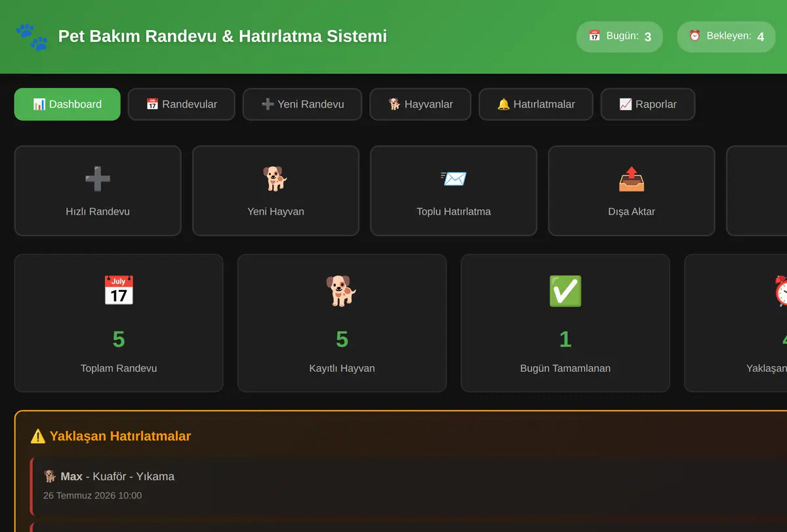Click the warning icon beside Yaklaşan Hatırlatmalar
The height and width of the screenshot is (532, 787).
(38, 436)
